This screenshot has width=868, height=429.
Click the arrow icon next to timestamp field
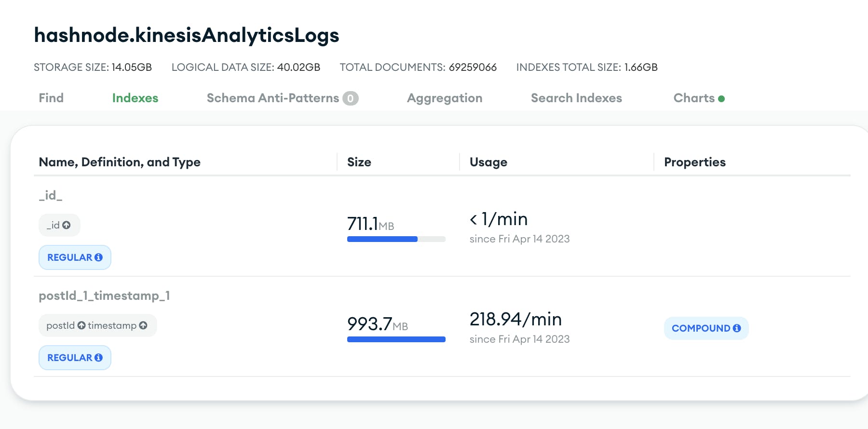(143, 325)
